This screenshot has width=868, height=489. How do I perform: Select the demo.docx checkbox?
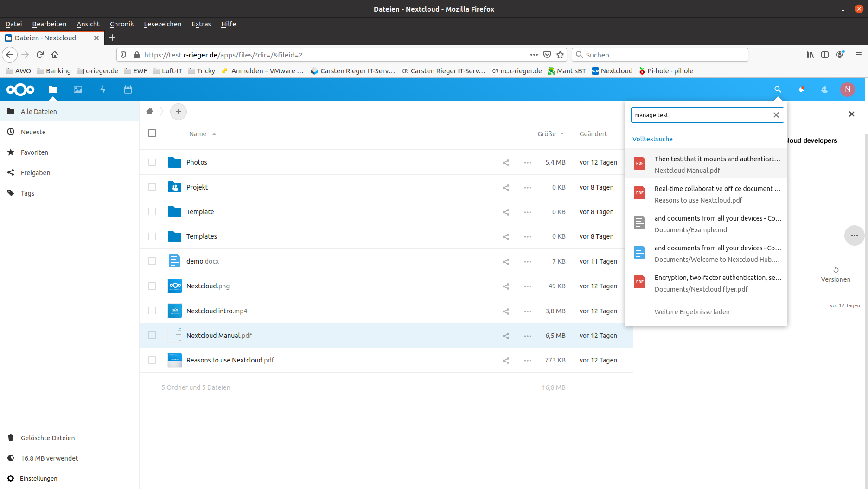pyautogui.click(x=152, y=261)
